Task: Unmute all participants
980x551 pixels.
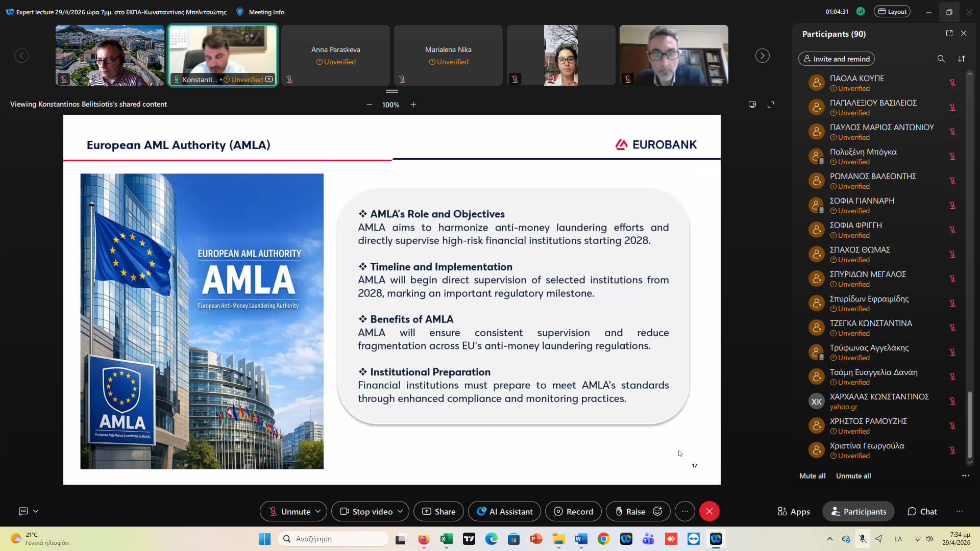Action: coord(853,475)
